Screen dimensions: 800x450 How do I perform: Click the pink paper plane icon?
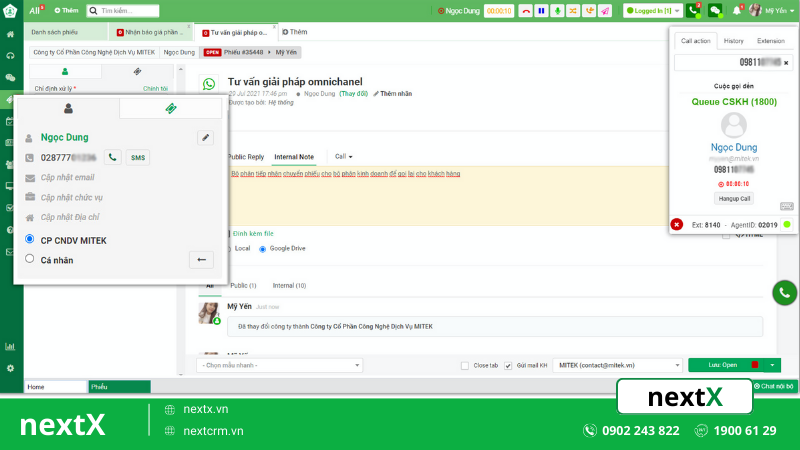[605, 11]
